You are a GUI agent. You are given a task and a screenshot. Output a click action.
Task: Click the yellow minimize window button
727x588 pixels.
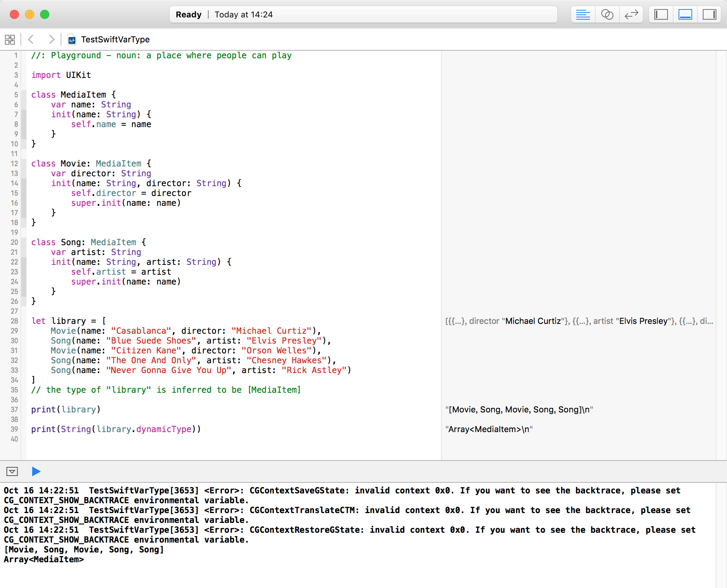pos(30,15)
